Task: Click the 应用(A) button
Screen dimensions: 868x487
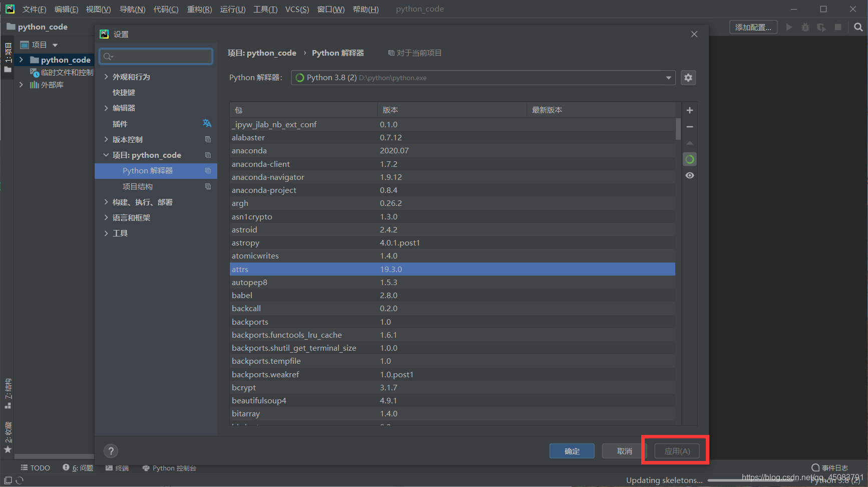Action: pos(677,451)
